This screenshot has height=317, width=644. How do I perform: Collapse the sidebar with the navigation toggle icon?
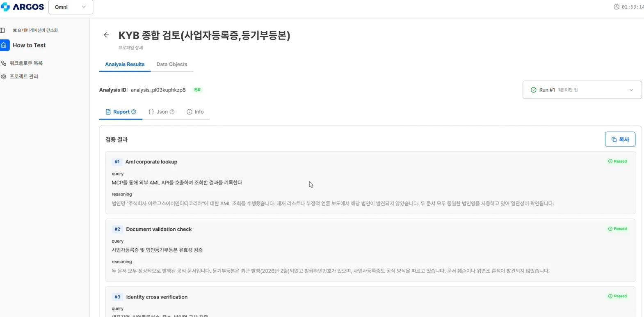click(x=3, y=30)
